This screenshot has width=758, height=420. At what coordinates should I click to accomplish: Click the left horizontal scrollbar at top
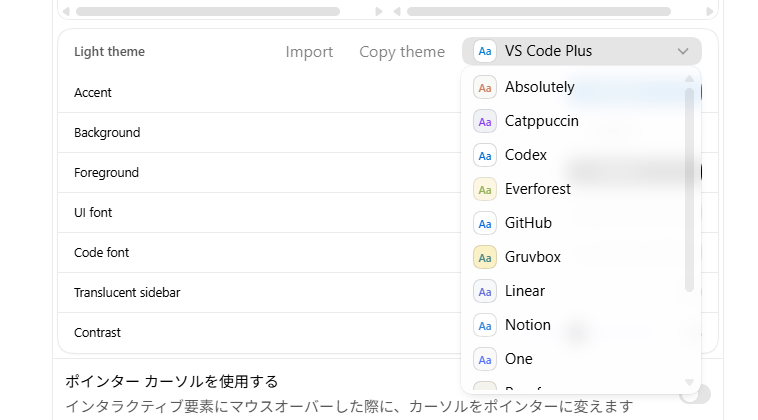click(218, 11)
